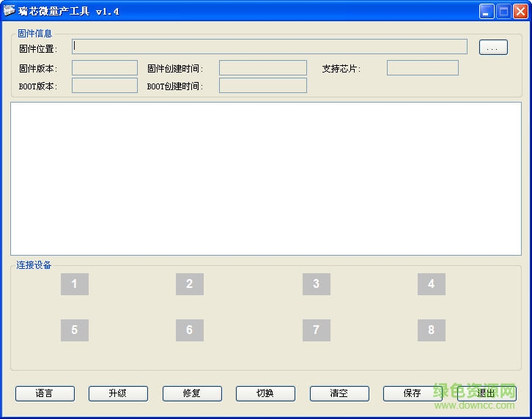Open the firmware browse "..." button

(x=493, y=48)
